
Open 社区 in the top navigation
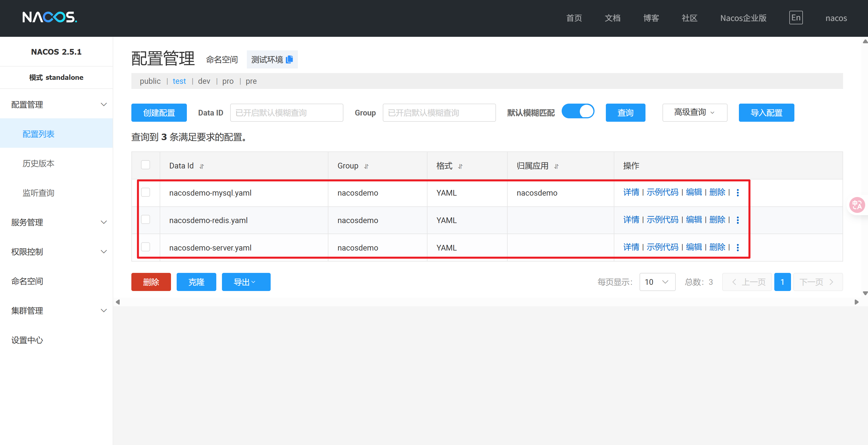pos(689,18)
